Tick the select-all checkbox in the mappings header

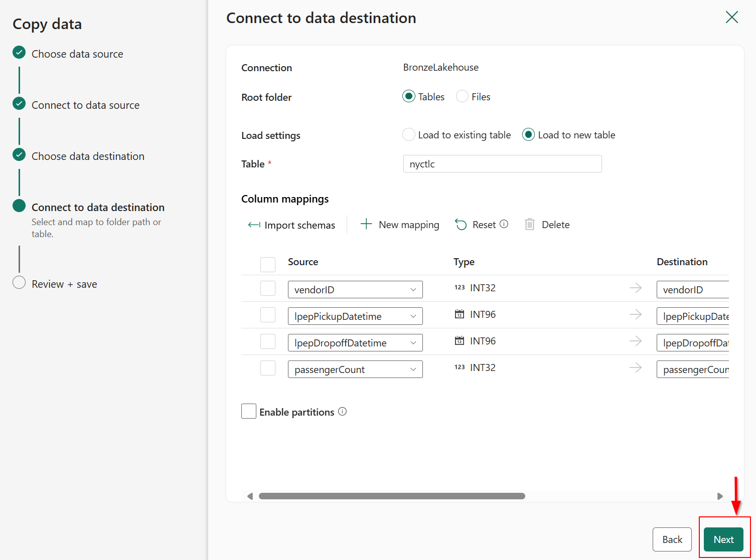268,264
